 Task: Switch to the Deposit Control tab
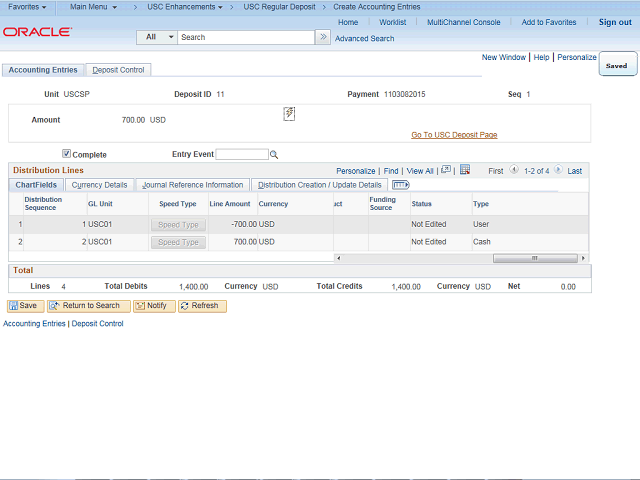[x=118, y=70]
